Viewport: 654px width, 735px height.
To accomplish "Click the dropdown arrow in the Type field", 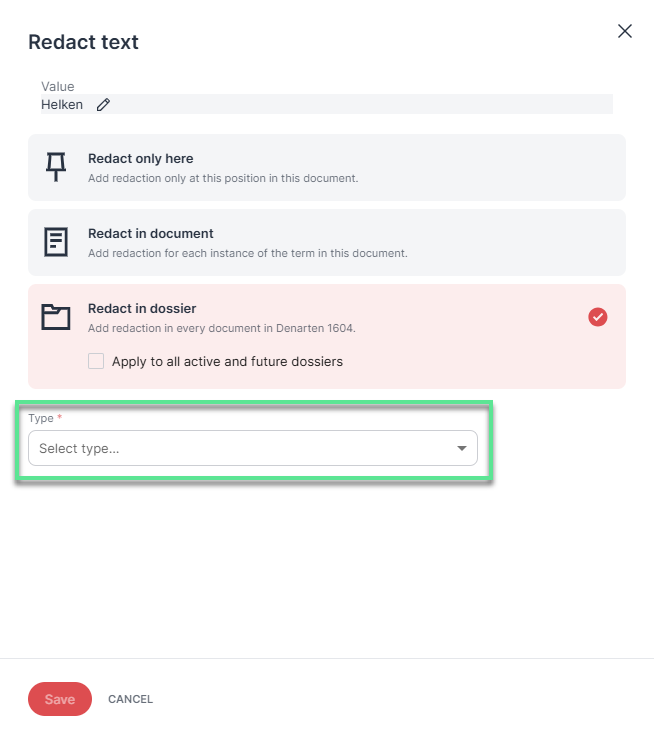I will click(x=462, y=449).
